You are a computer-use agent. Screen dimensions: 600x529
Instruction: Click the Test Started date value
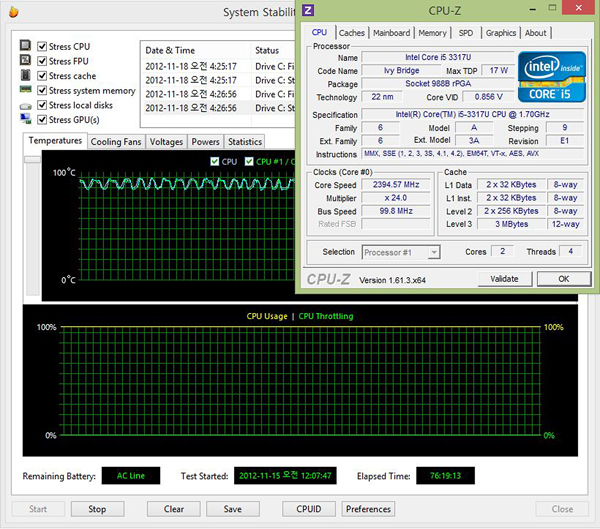(x=285, y=475)
